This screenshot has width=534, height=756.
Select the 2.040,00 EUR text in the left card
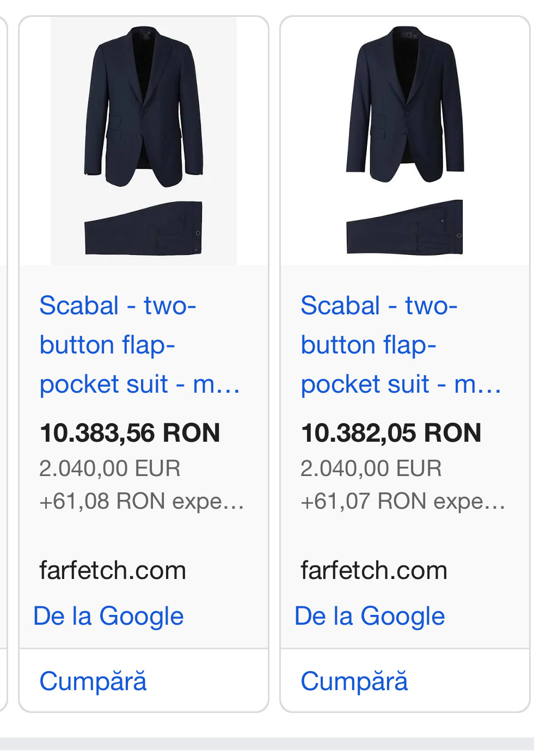(x=109, y=468)
